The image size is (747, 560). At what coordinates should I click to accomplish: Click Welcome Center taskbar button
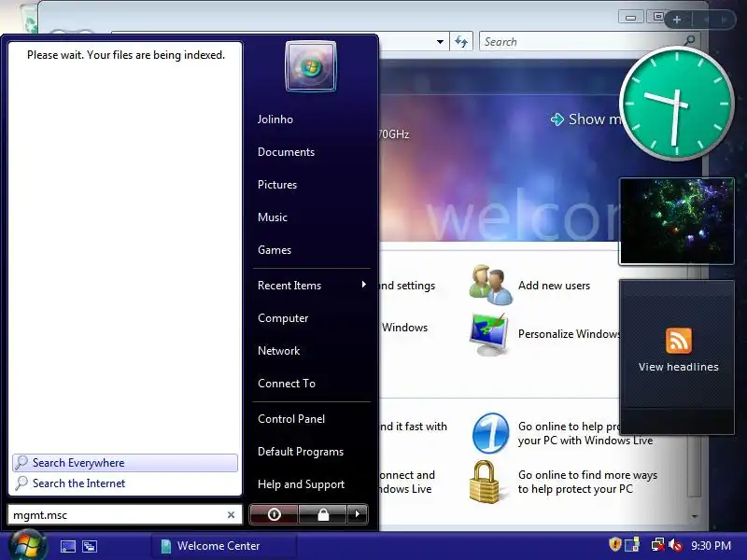224,546
